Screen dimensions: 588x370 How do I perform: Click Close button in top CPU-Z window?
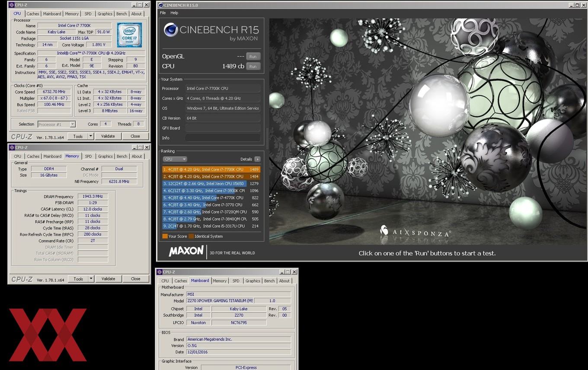click(135, 136)
